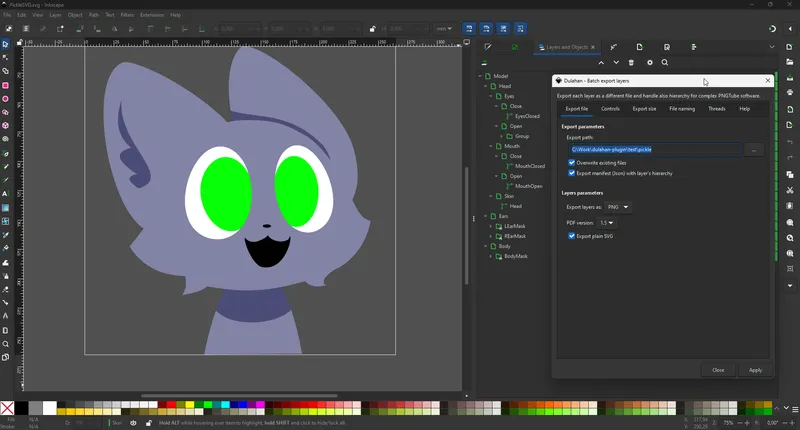
Task: Select the Text tool
Action: 5,194
